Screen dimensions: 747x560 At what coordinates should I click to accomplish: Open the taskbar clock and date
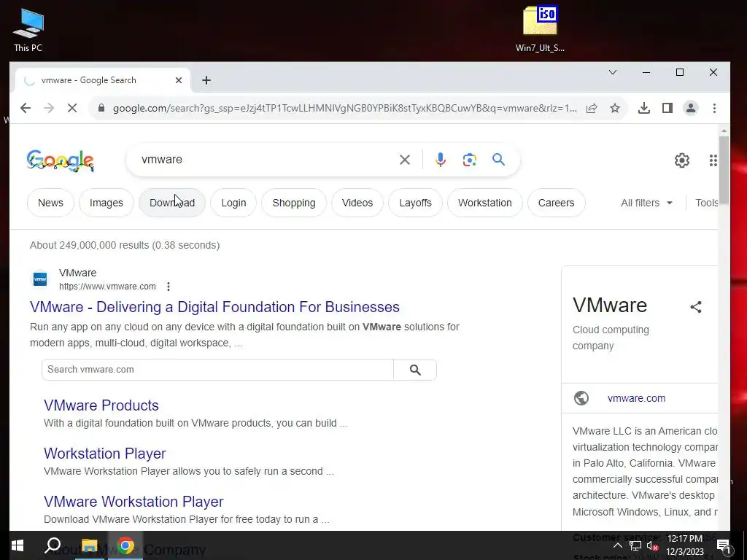(684, 545)
